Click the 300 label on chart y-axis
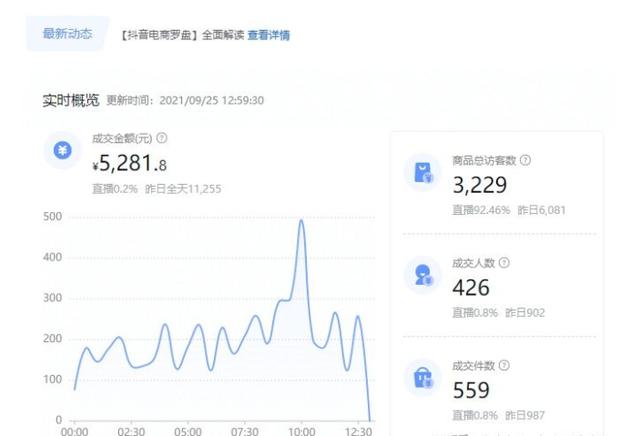Viewport: 640px width, 436px height. coord(52,298)
